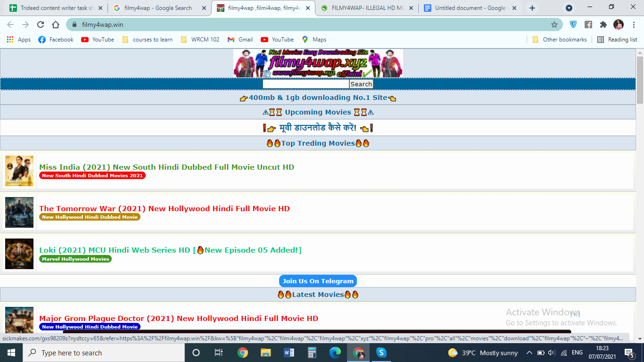The width and height of the screenshot is (644, 362).
Task: Open File Explorer from the taskbar
Action: coord(266,353)
